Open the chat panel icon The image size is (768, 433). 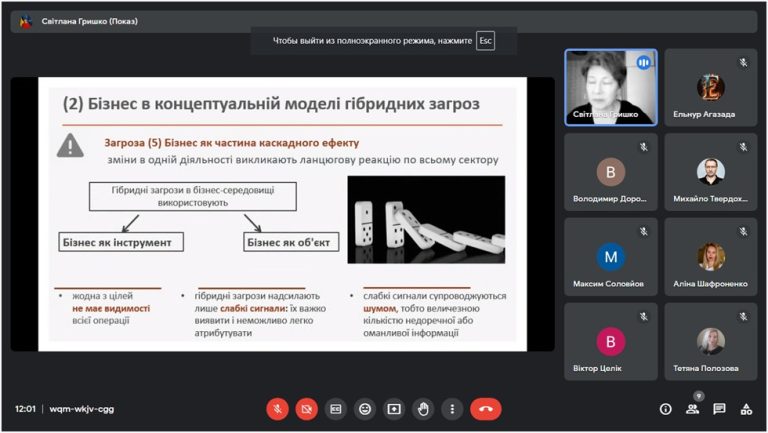point(719,409)
